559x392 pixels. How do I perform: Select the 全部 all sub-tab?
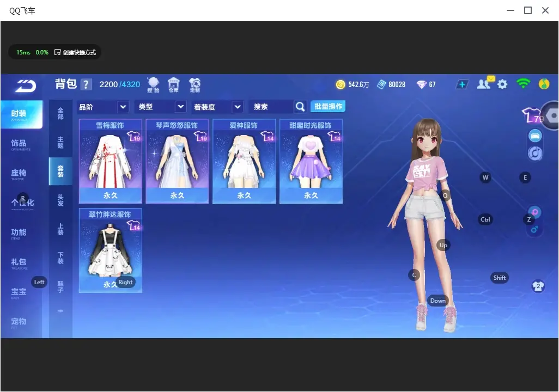tap(60, 114)
